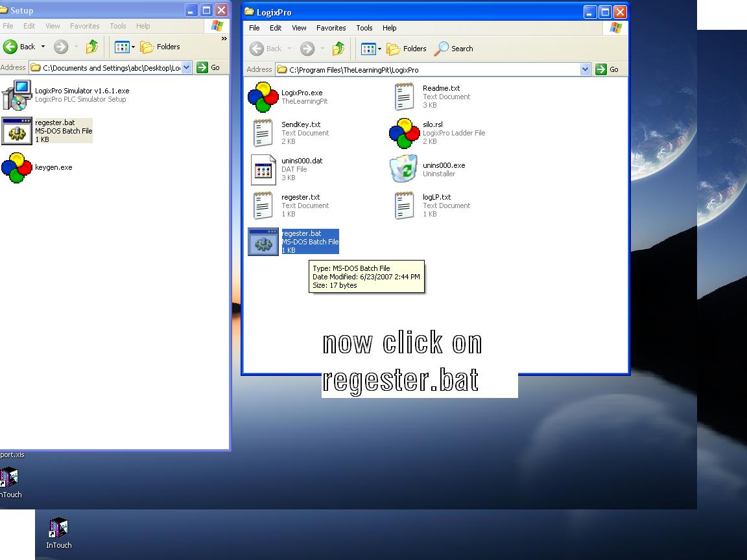
Task: Click the port.xls desktop file label
Action: [12, 455]
